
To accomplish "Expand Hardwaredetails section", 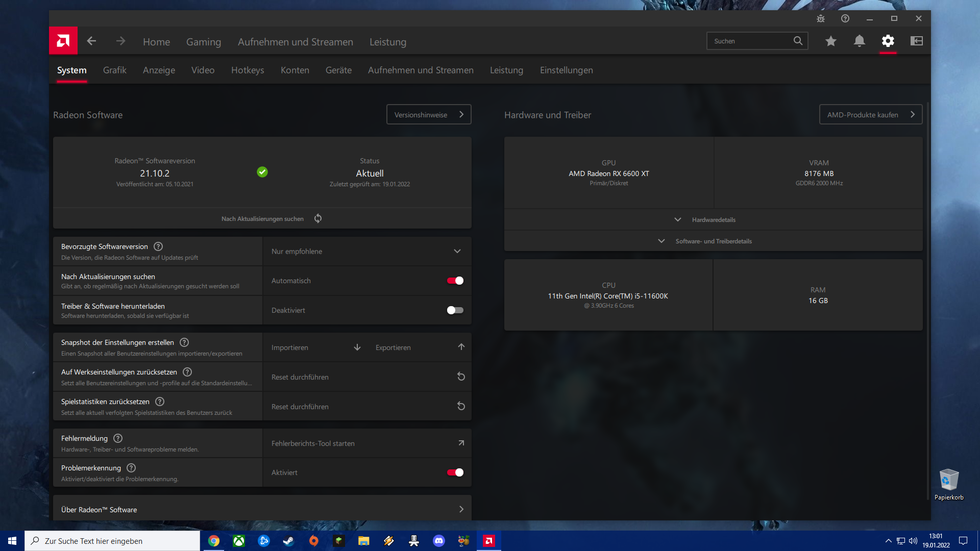I will [x=713, y=219].
